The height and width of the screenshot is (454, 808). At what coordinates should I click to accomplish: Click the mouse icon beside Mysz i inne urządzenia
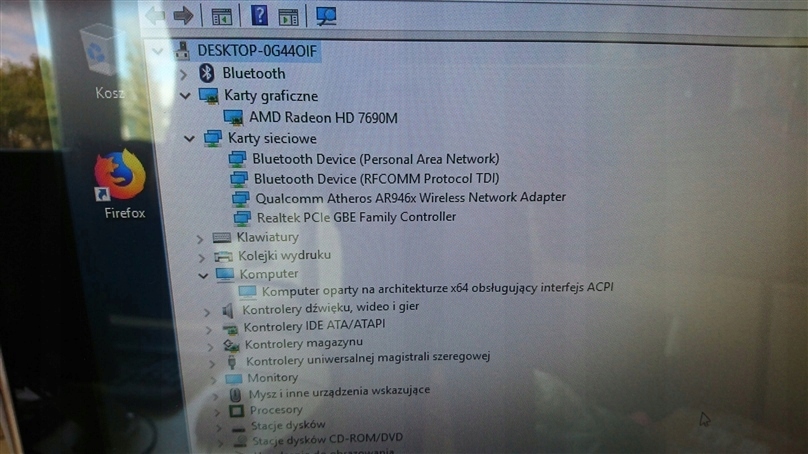235,395
